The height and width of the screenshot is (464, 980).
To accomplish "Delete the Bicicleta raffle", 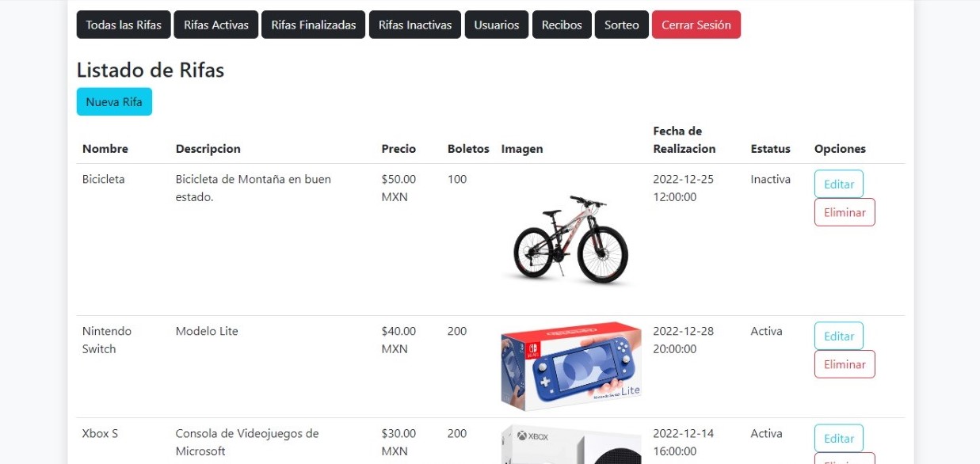I will click(845, 212).
